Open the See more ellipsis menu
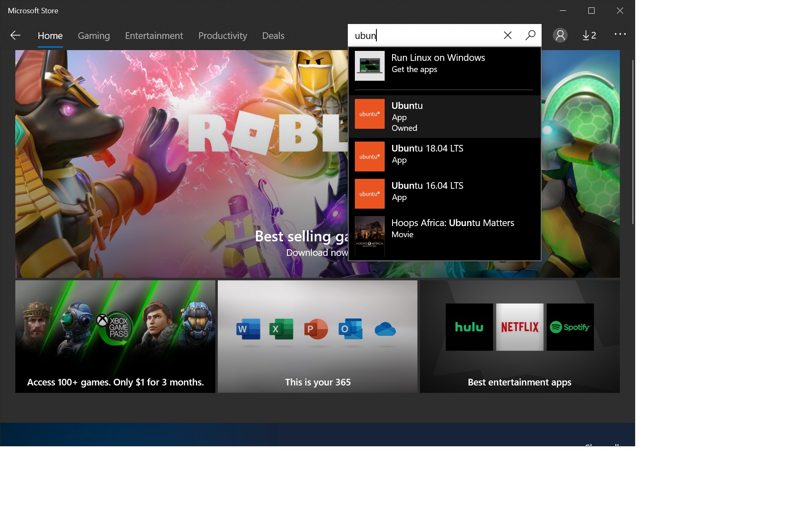The height and width of the screenshot is (532, 795). 620,34
